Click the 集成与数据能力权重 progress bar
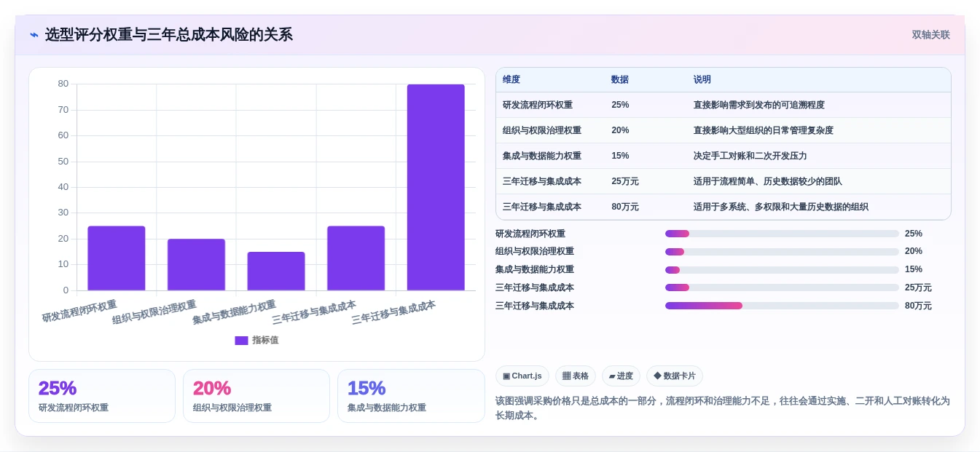 pyautogui.click(x=782, y=270)
